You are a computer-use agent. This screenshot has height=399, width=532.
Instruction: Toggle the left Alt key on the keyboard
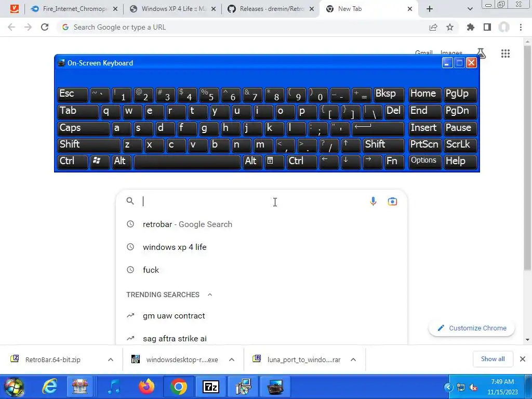(122, 162)
